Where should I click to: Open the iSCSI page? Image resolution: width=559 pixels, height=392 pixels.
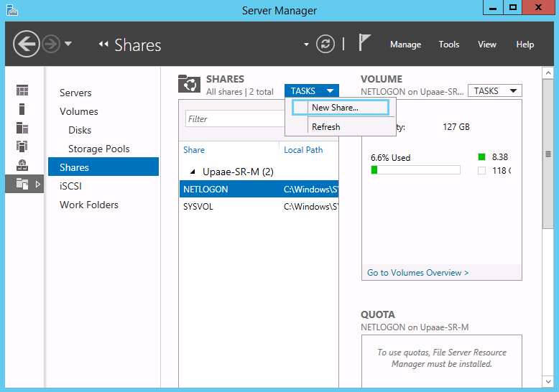pos(70,186)
